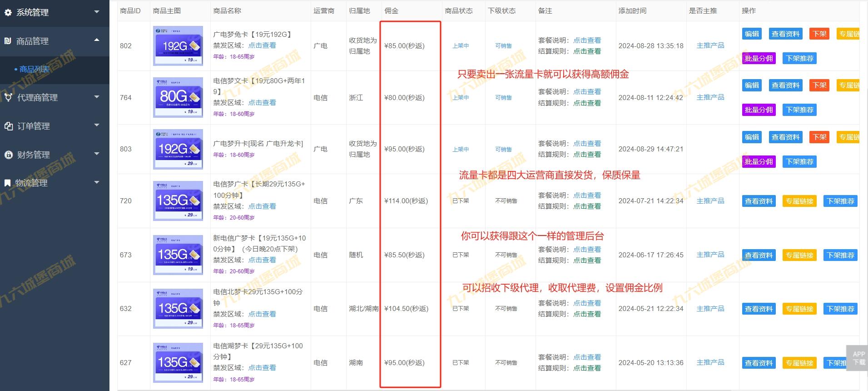Screen dimensions: 868x391
Task: Expand the 系统管理 menu arrow
Action: tap(96, 12)
